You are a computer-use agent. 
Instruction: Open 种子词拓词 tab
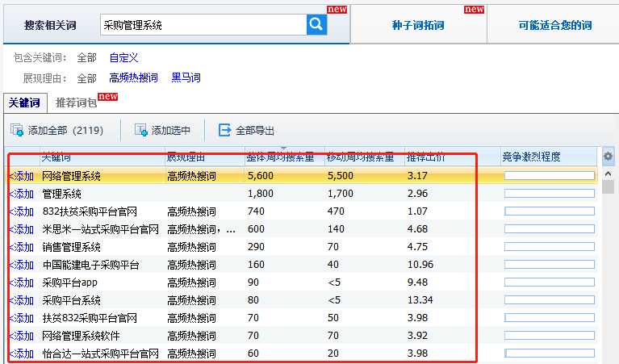click(x=418, y=26)
